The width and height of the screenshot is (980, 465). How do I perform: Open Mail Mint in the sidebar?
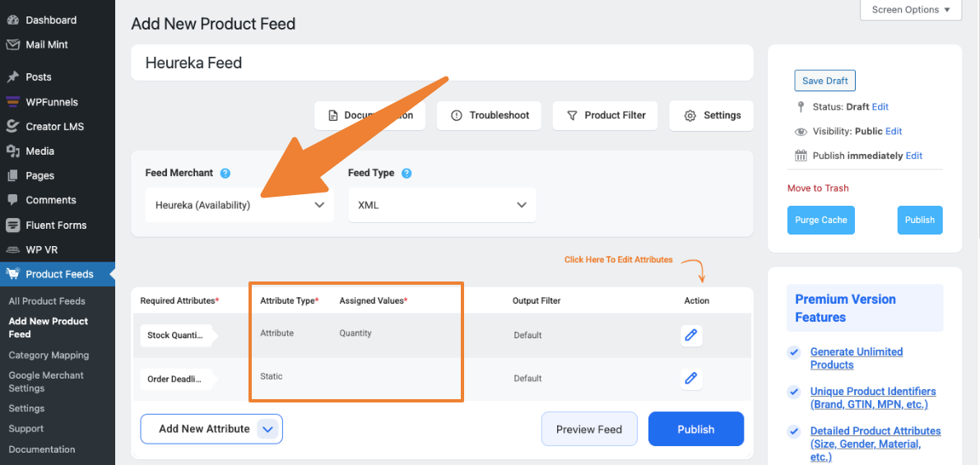[x=46, y=44]
